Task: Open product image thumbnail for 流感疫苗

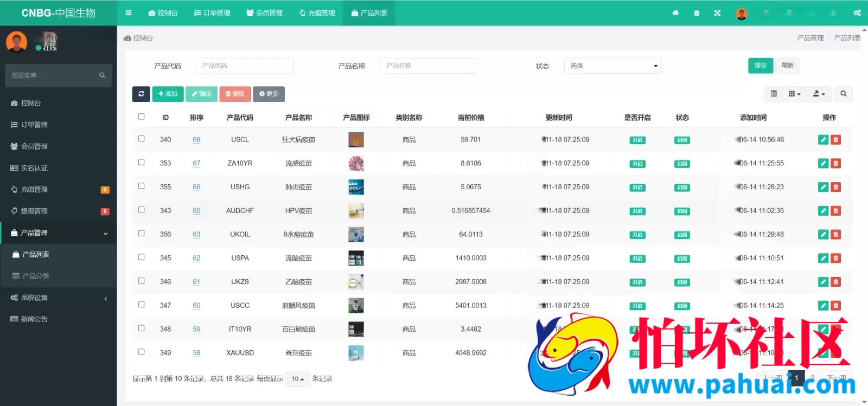Action: [x=356, y=163]
